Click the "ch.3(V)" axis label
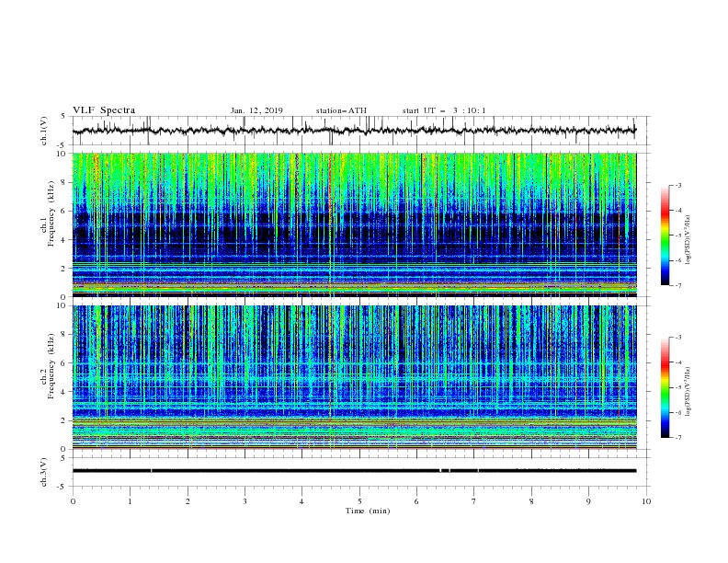This screenshot has width=728, height=563. 44,472
